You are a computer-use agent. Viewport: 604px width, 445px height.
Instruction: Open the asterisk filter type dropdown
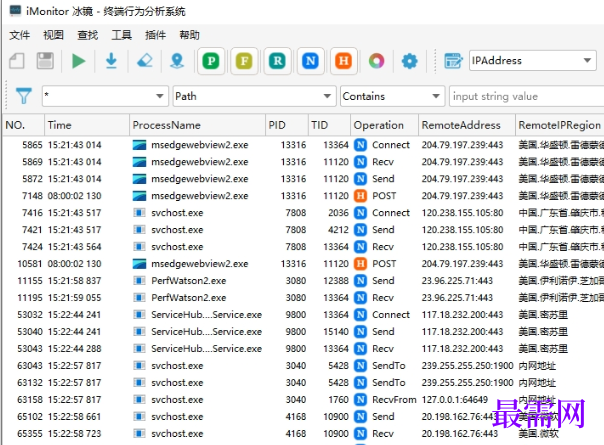tap(105, 96)
